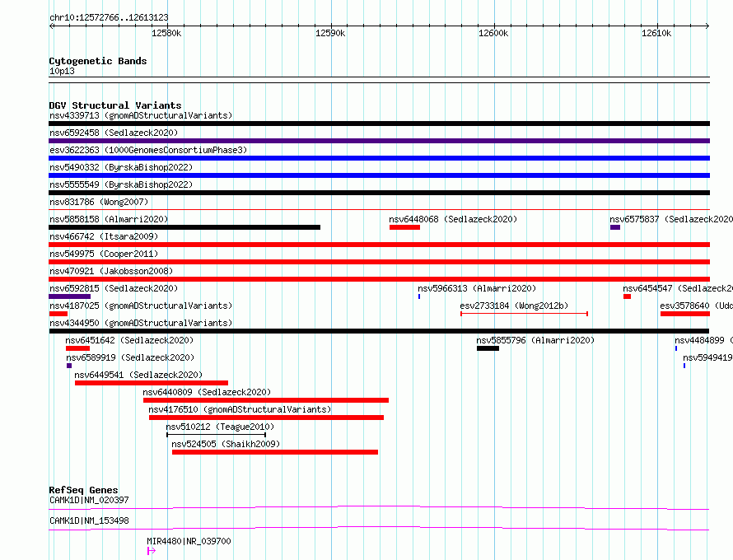This screenshot has height=560, width=733.
Task: Click the 12590k ruler position
Action: 330,33
